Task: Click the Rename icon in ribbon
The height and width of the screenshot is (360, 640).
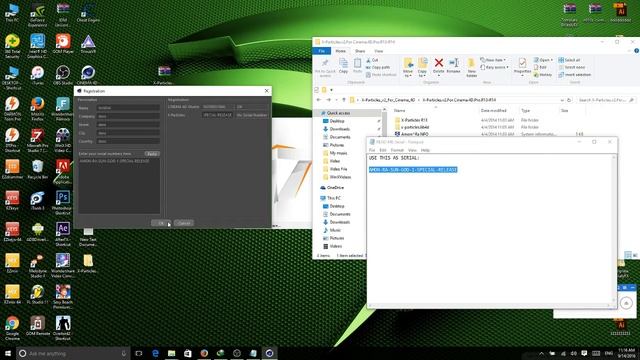Action: (x=453, y=65)
